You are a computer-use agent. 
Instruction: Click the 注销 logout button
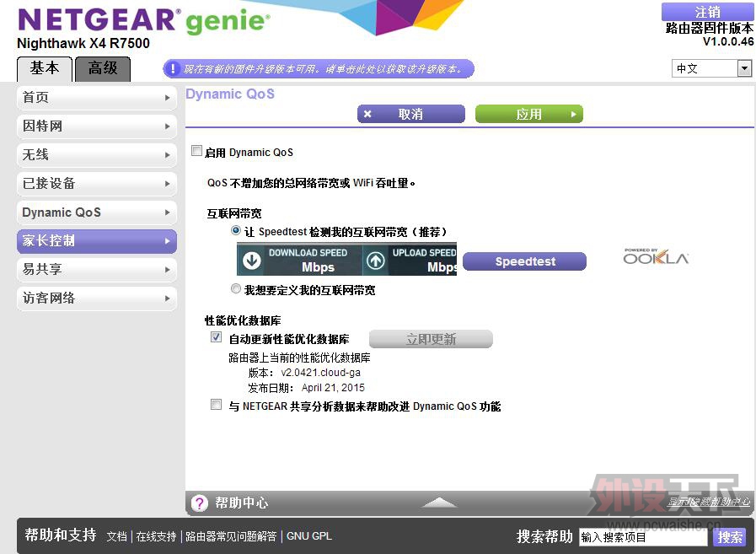(x=707, y=12)
